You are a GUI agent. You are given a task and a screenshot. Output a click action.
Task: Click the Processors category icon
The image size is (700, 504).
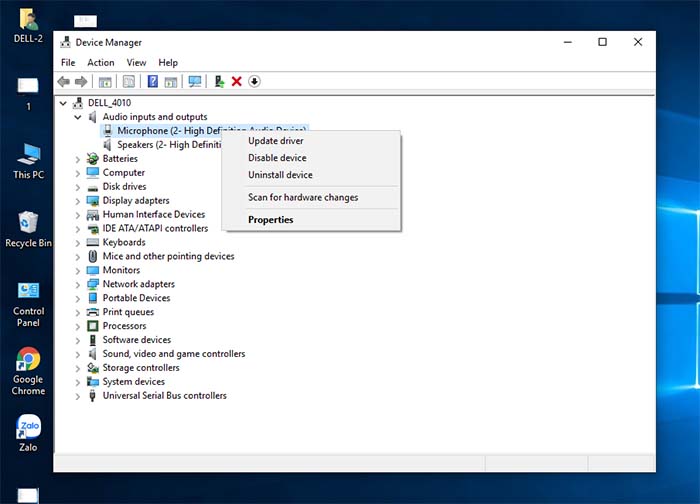pos(92,326)
